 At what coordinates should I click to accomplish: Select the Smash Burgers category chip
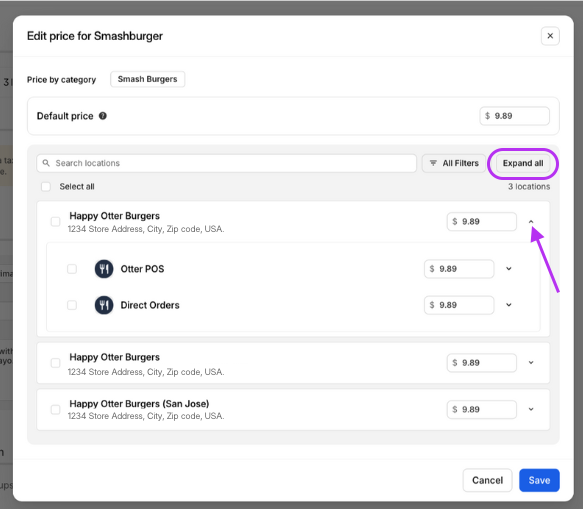click(147, 79)
